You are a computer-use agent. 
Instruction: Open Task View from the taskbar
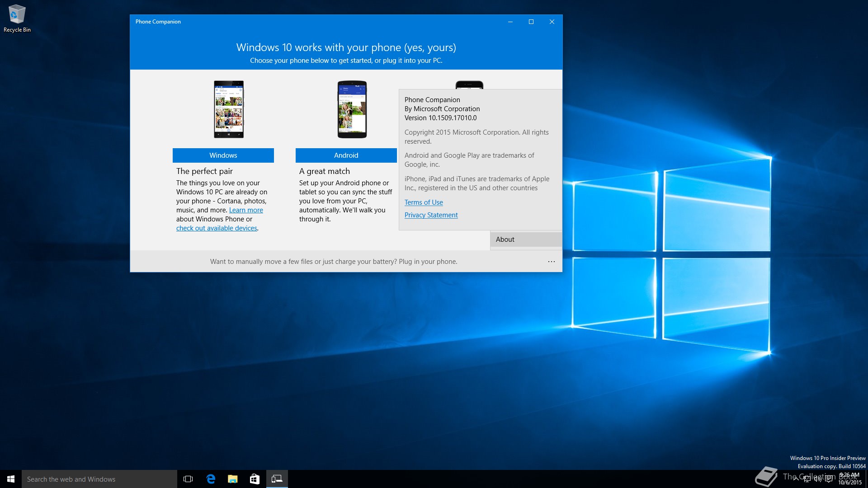[x=188, y=479]
